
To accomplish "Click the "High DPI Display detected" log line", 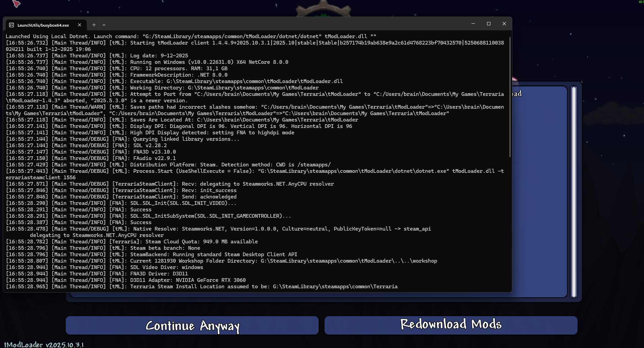I will point(150,133).
